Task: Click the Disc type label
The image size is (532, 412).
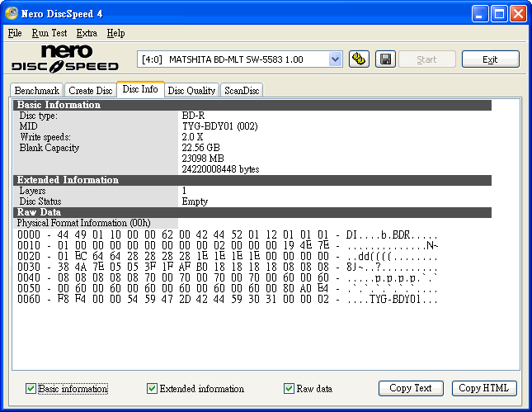Action: pos(38,116)
